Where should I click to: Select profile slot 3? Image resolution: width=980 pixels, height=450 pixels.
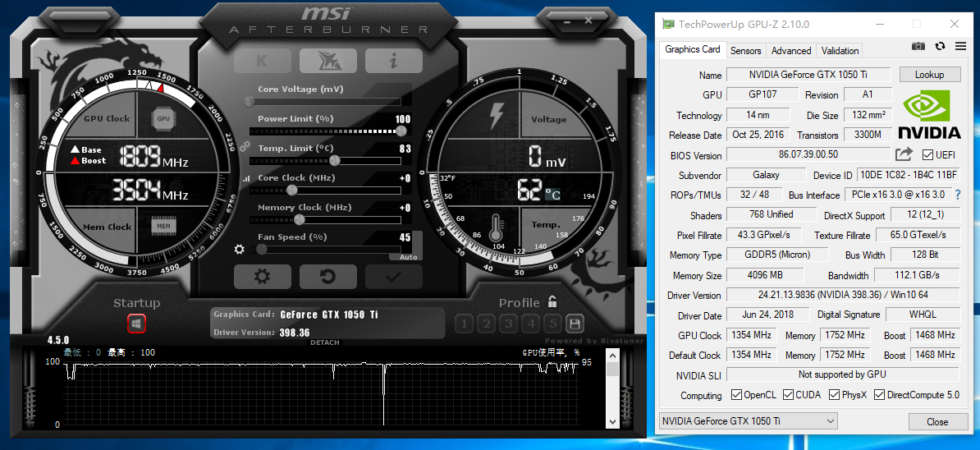click(x=509, y=324)
